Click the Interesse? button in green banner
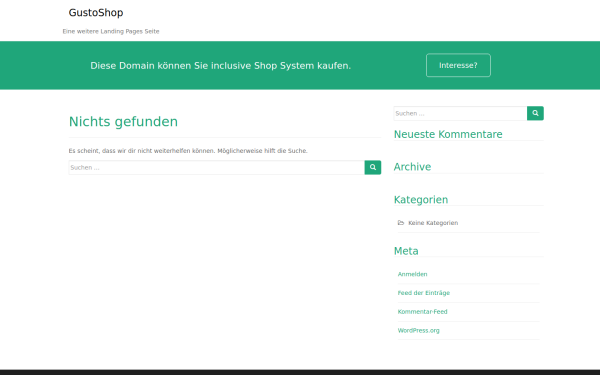The height and width of the screenshot is (375, 600). click(458, 65)
